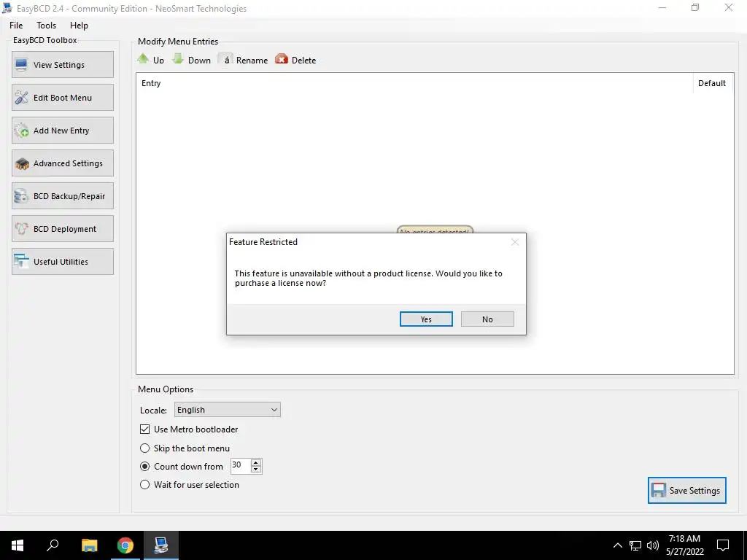Viewport: 747px width, 560px height.
Task: Open the volume control tray icon
Action: click(x=653, y=545)
